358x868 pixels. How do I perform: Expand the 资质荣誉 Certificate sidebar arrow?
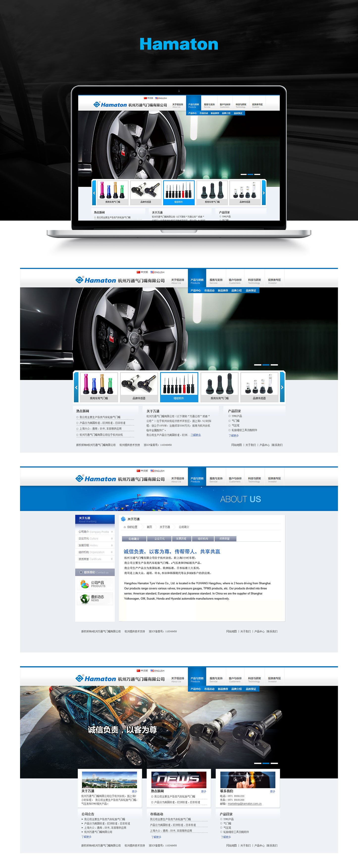click(112, 559)
